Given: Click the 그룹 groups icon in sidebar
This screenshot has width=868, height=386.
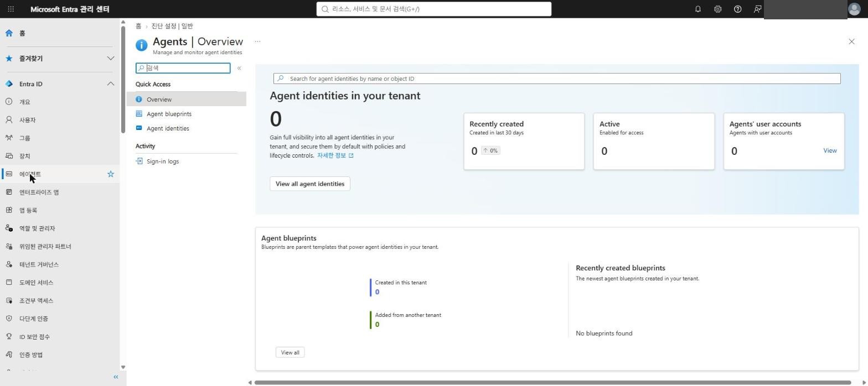Looking at the screenshot, I should 9,138.
